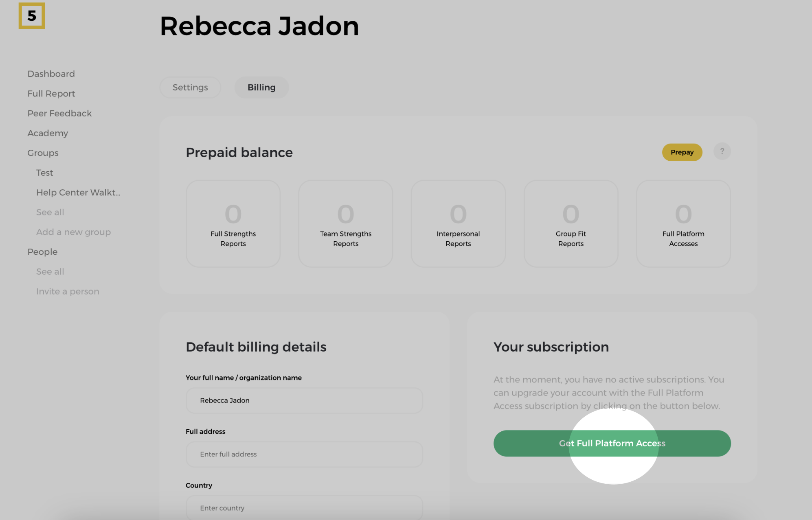Viewport: 812px width, 520px height.
Task: Open the Groups section
Action: [x=43, y=153]
